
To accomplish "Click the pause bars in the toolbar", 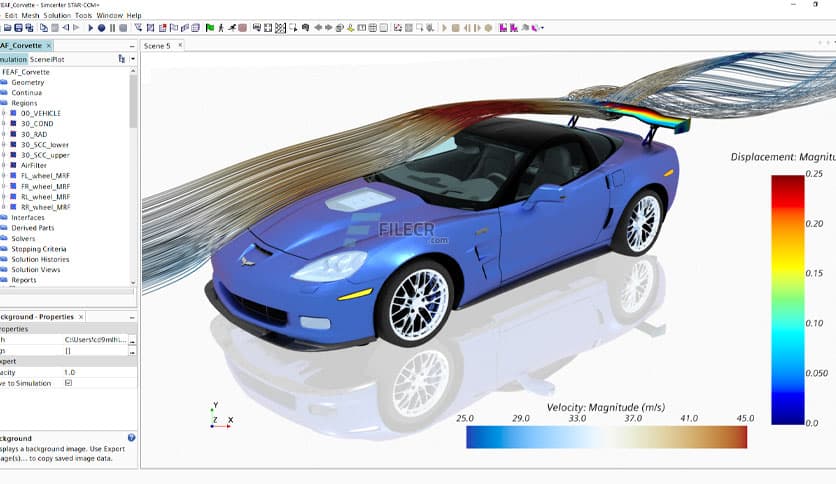I will click(112, 28).
